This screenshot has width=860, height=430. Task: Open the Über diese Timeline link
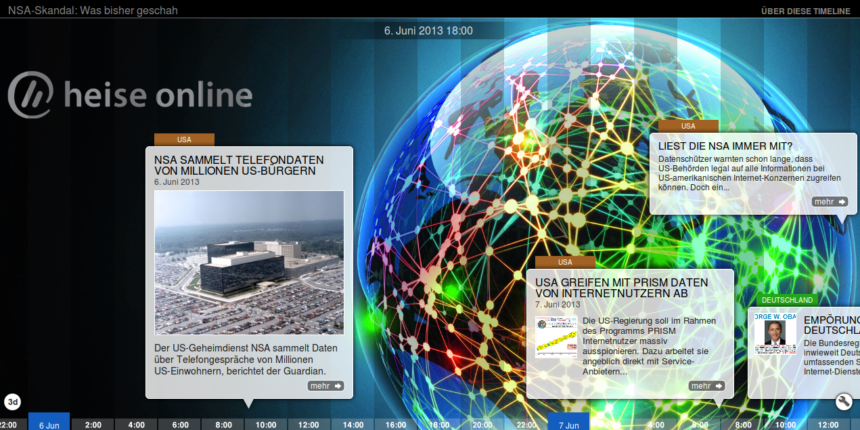806,10
